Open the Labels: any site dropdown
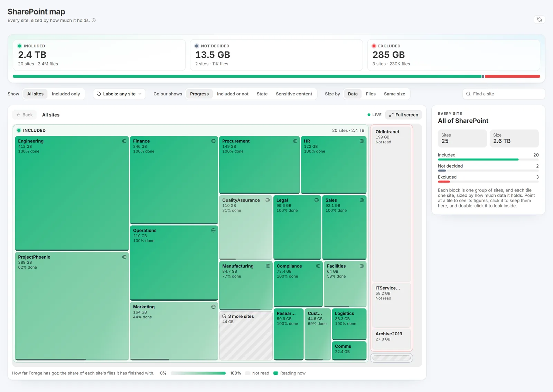Screen dimensions: 553x392 (x=119, y=94)
